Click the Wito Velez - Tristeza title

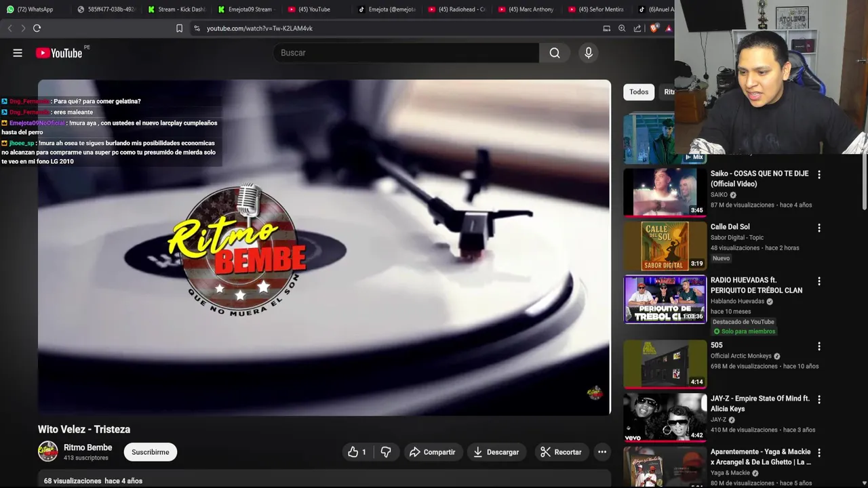tap(84, 429)
